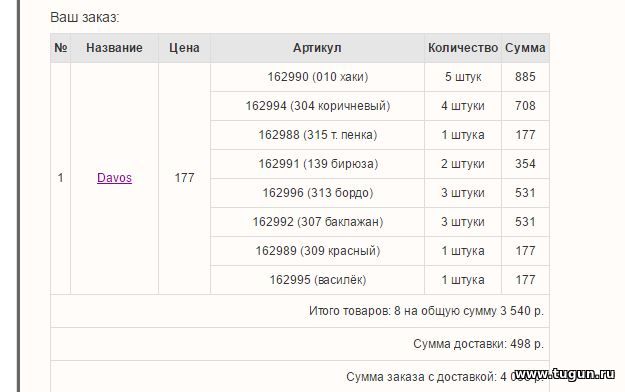Select the 162995 (василёк) article cell
The height and width of the screenshot is (392, 625).
click(x=317, y=280)
